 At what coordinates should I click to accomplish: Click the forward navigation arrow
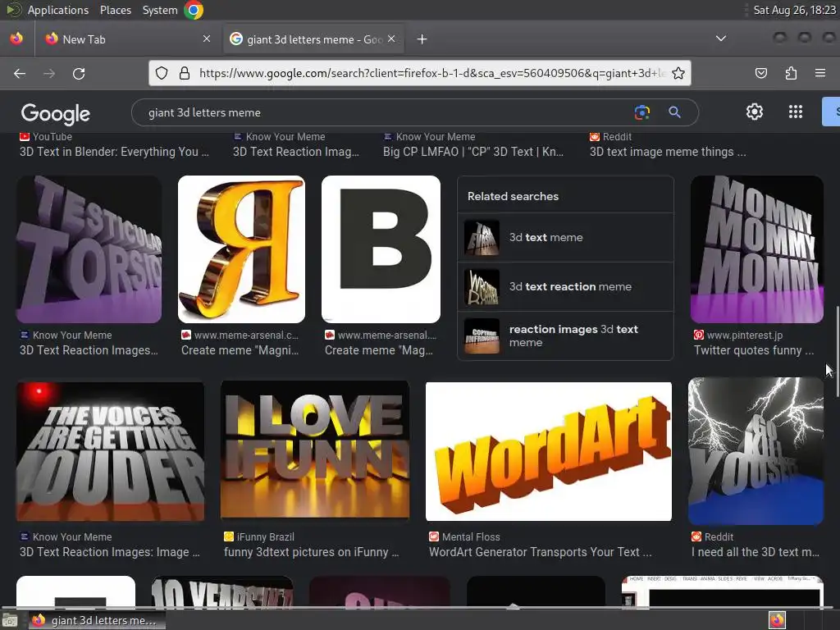[49, 73]
